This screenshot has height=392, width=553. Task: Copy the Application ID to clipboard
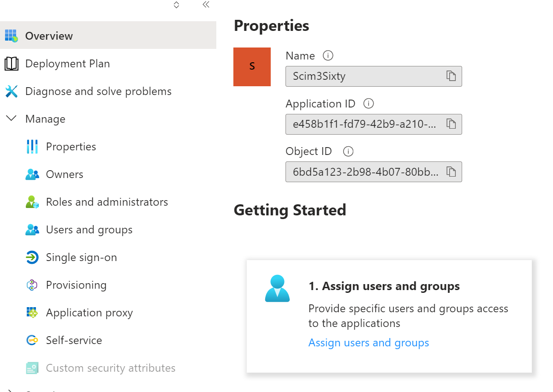pos(451,124)
